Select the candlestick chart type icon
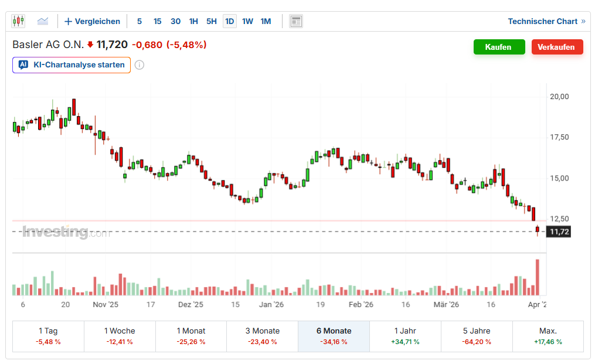Screen dimensions: 595x364 tap(18, 21)
